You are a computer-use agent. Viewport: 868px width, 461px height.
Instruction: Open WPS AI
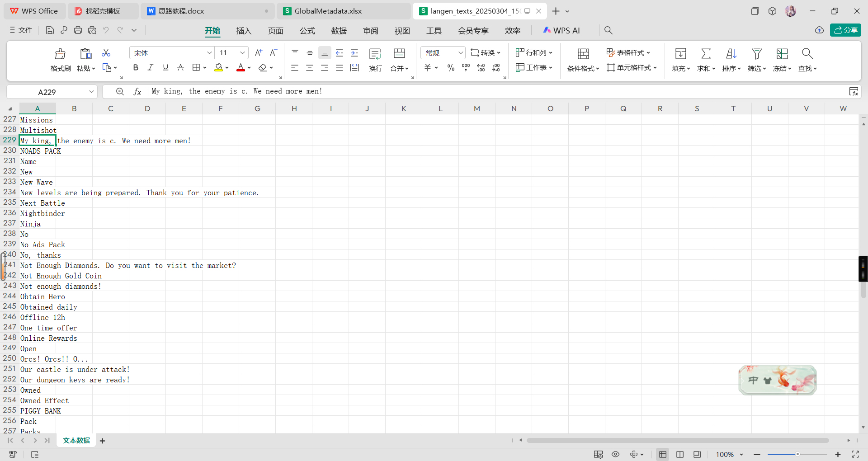pyautogui.click(x=561, y=30)
